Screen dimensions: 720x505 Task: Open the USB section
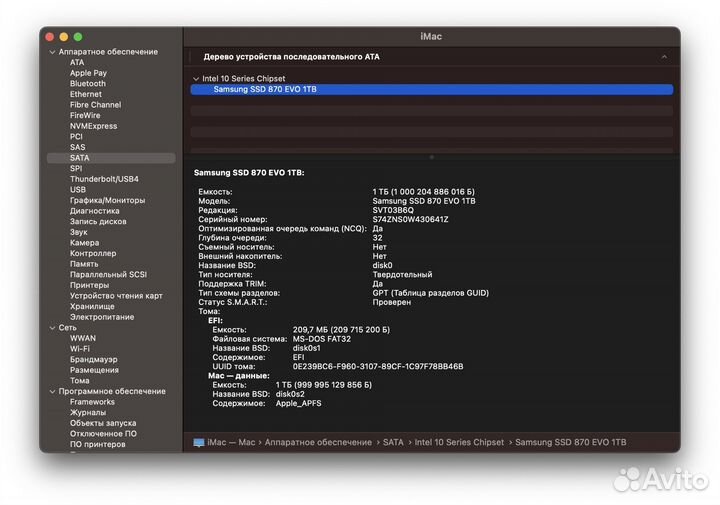point(78,190)
